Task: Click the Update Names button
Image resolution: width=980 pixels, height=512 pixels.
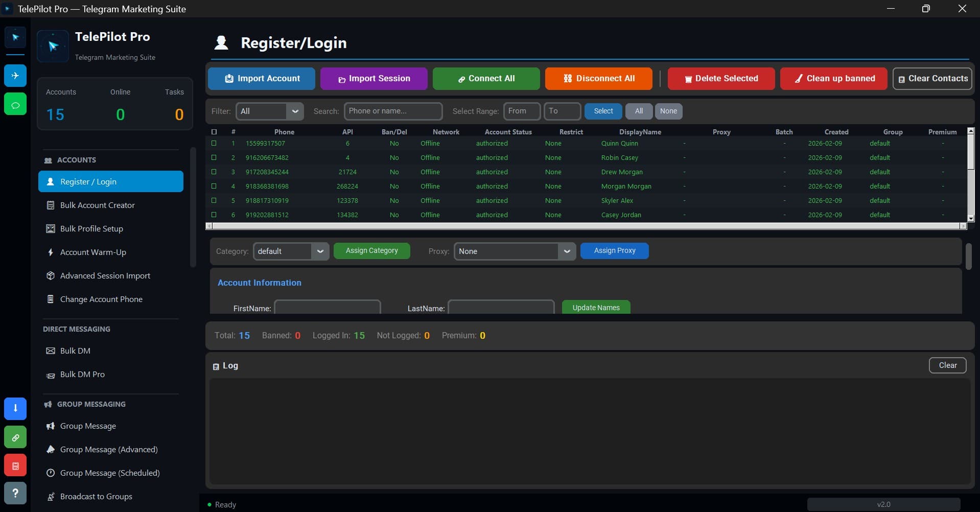Action: coord(596,307)
